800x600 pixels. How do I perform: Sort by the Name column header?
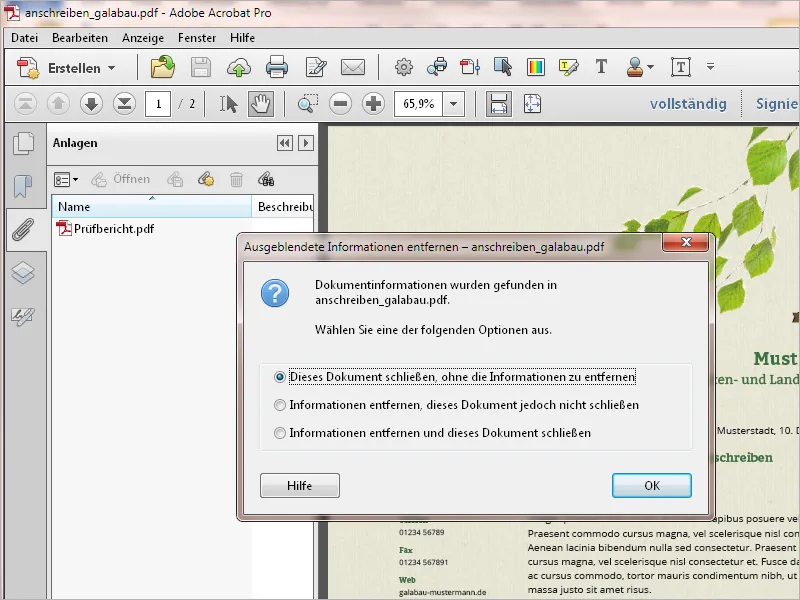coord(152,207)
